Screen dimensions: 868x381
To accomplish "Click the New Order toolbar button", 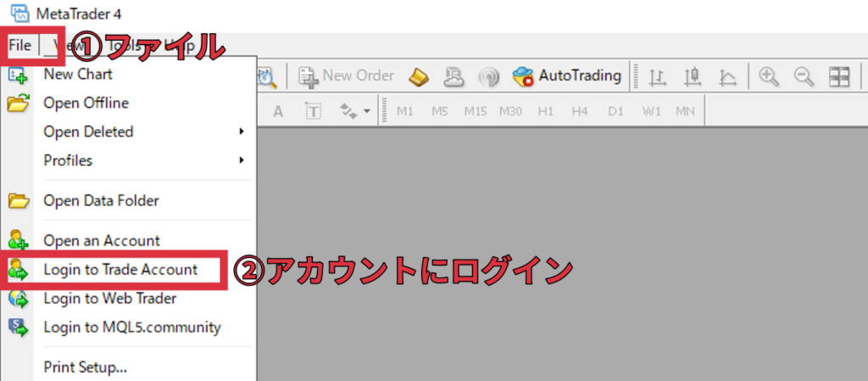I will (347, 76).
